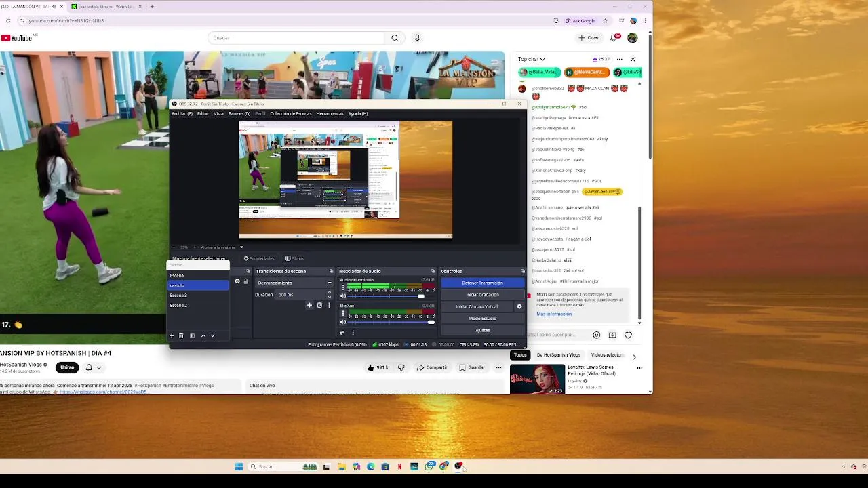868x488 pixels.
Task: Open OBS Editar menu
Action: 203,113
